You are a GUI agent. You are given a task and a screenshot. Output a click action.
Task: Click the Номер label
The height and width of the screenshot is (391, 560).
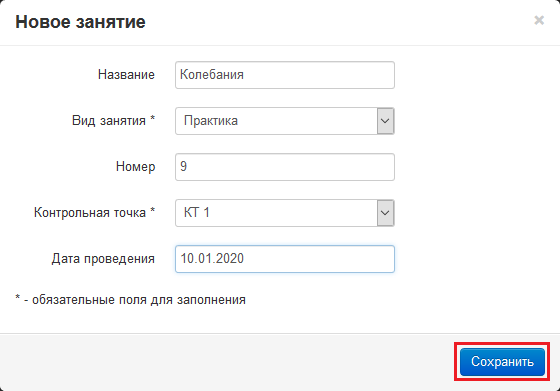tap(135, 167)
